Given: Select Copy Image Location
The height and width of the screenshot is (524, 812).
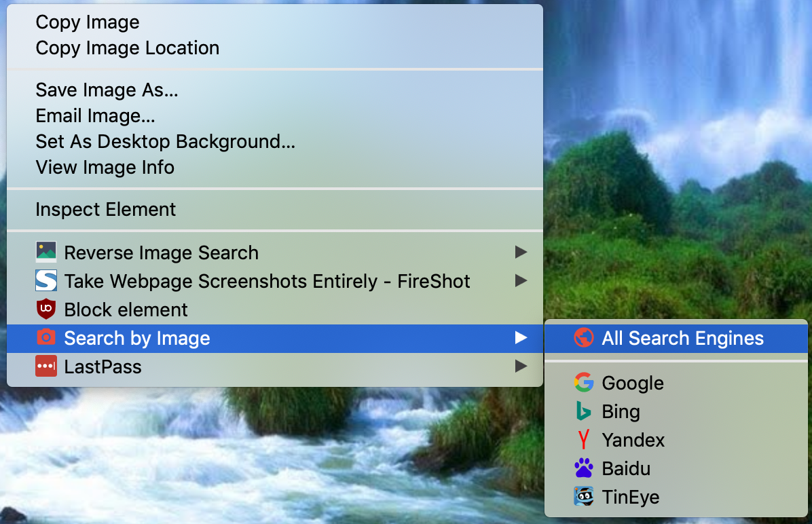Looking at the screenshot, I should click(x=127, y=48).
